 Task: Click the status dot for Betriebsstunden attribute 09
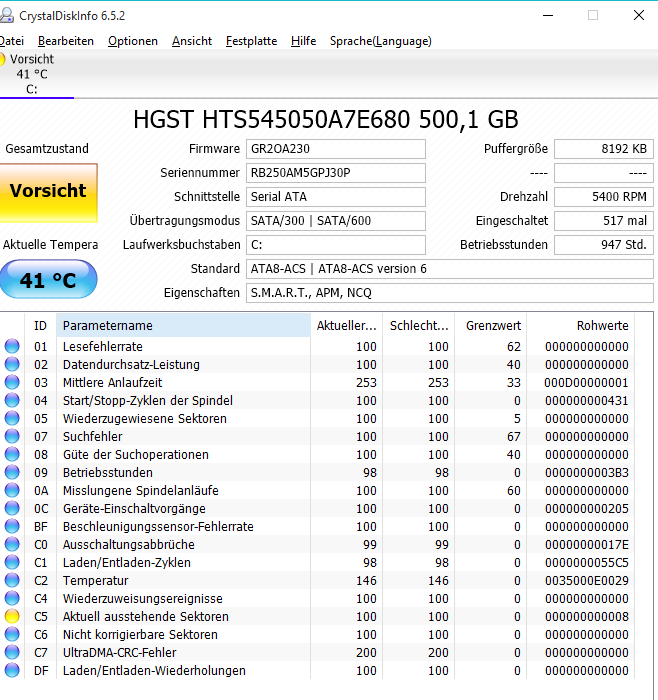[x=12, y=472]
